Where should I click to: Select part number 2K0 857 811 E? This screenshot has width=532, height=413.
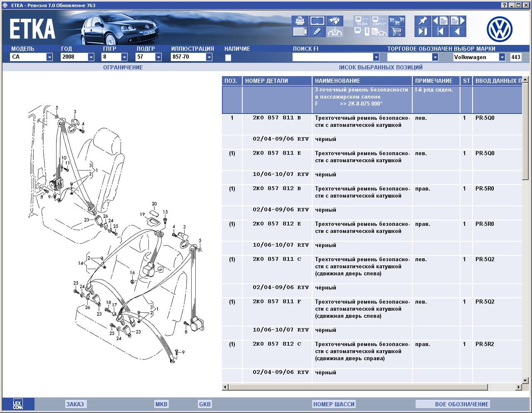pyautogui.click(x=276, y=153)
